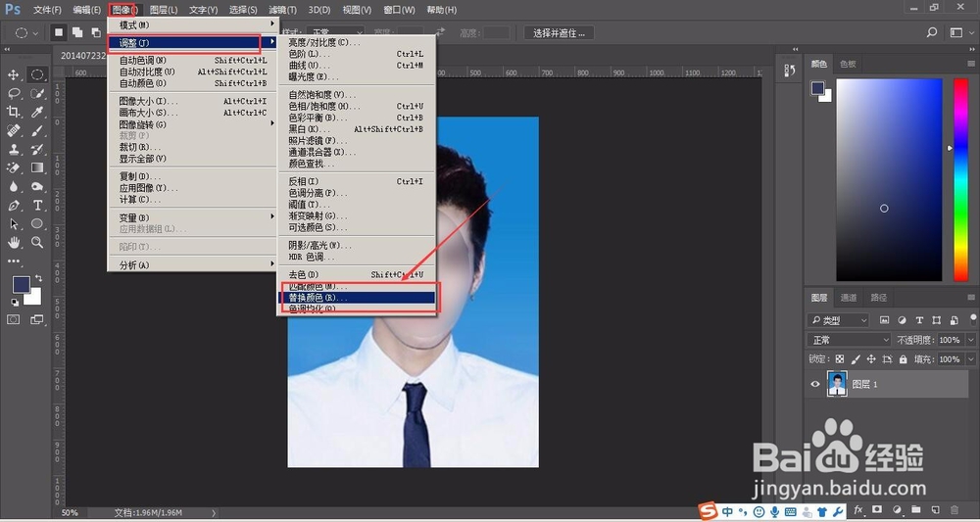Select the Path Selection tool

13,223
